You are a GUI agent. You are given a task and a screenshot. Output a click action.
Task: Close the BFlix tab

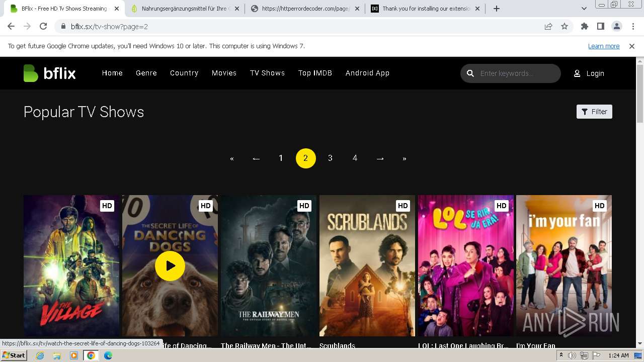[x=117, y=9]
